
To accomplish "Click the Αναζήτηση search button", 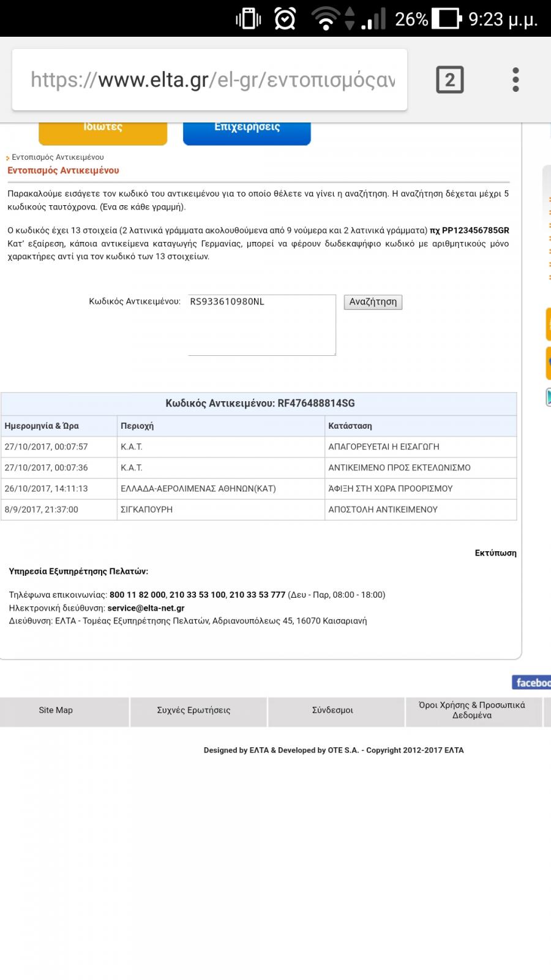I will (373, 302).
